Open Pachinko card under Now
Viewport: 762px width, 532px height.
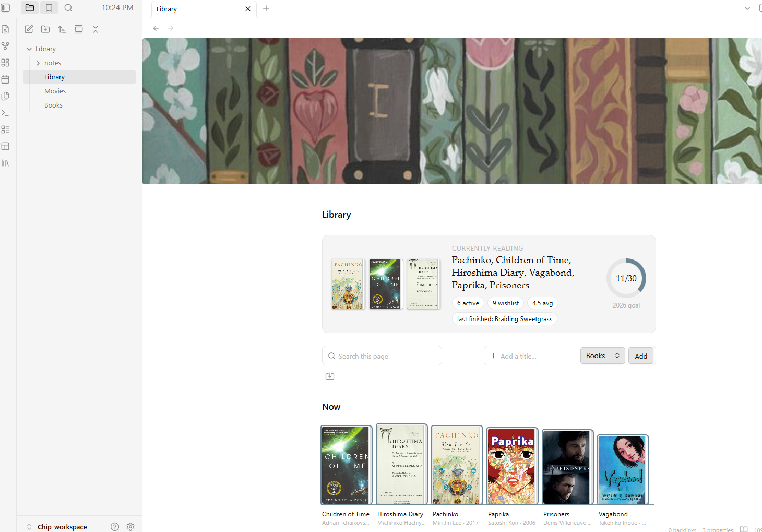tap(457, 465)
